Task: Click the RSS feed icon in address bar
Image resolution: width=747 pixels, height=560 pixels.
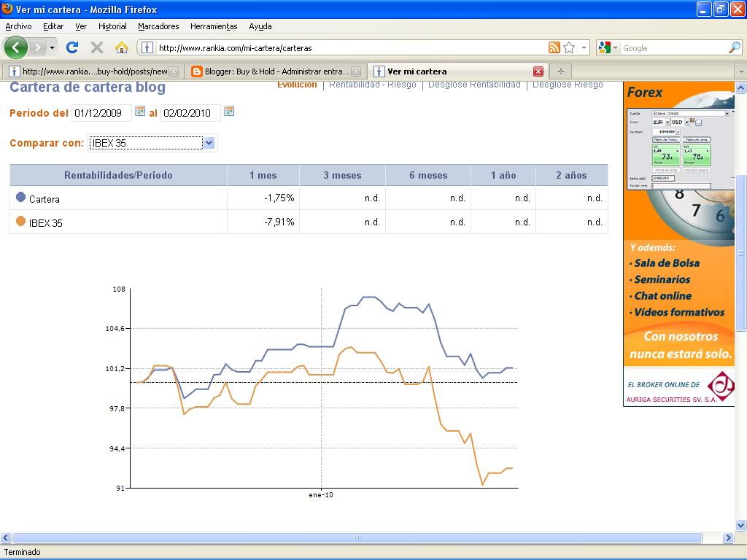Action: click(554, 47)
